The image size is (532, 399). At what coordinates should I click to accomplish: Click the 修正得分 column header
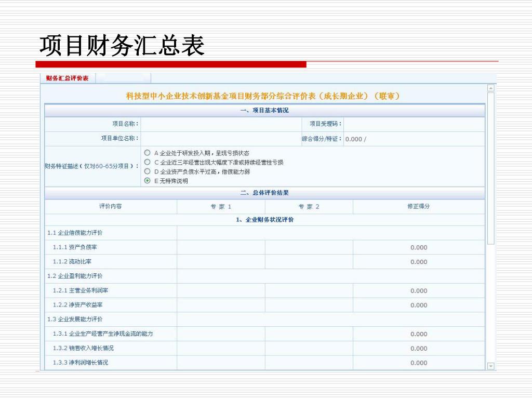coord(419,206)
